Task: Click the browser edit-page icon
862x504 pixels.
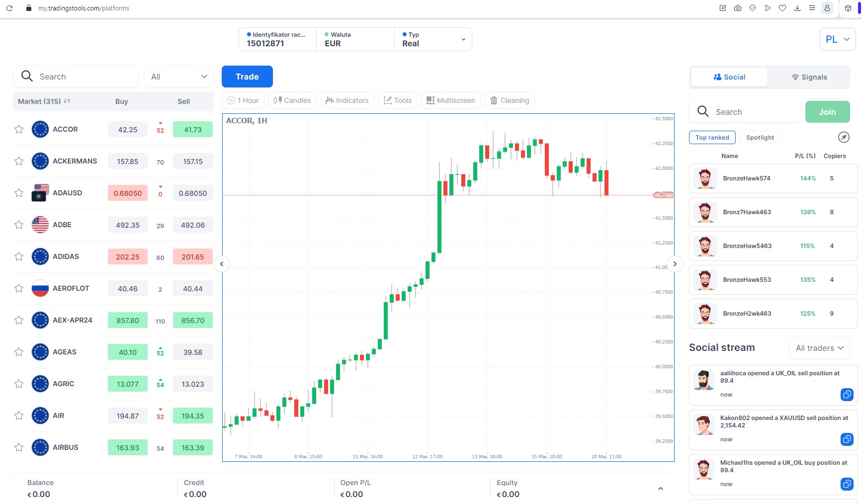Action: (723, 8)
